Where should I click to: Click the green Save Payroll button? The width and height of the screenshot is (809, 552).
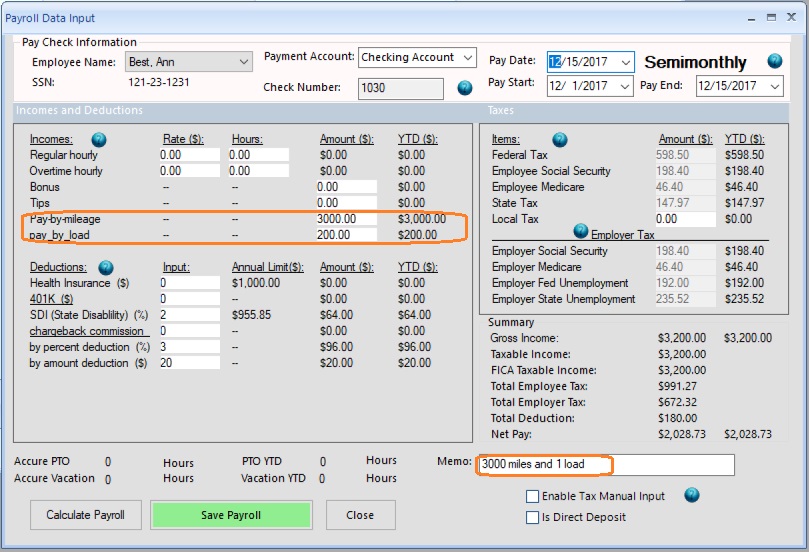[231, 515]
